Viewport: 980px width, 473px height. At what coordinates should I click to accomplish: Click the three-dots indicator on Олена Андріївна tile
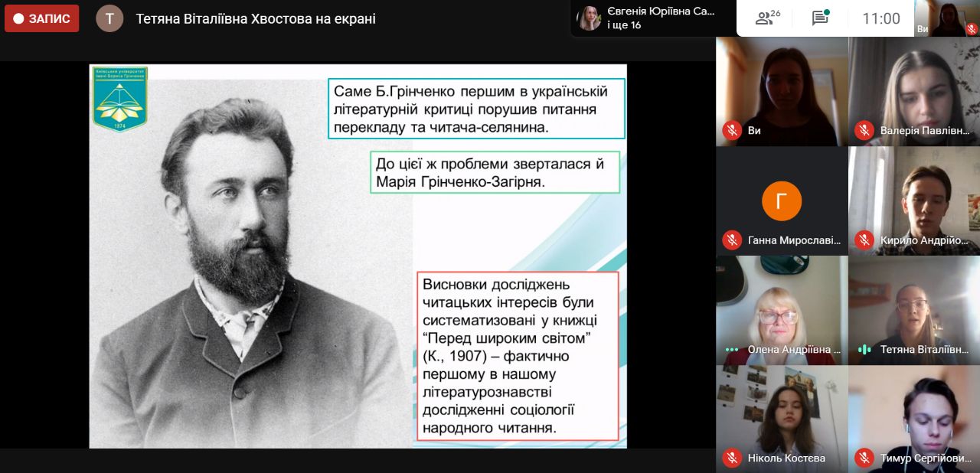(x=731, y=350)
